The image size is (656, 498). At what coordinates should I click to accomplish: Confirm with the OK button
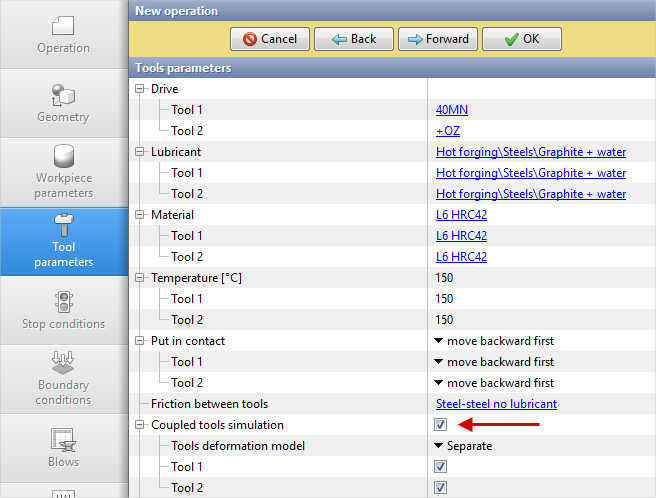point(521,39)
